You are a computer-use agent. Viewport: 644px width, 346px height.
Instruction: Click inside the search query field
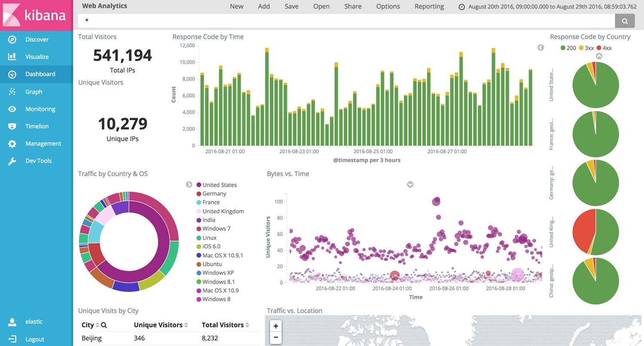coord(301,20)
